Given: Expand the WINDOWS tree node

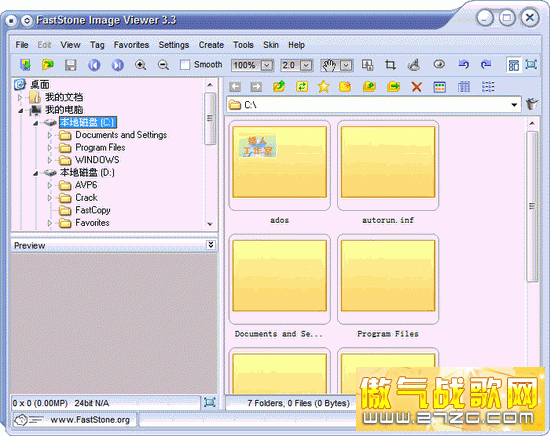Looking at the screenshot, I should 49,160.
